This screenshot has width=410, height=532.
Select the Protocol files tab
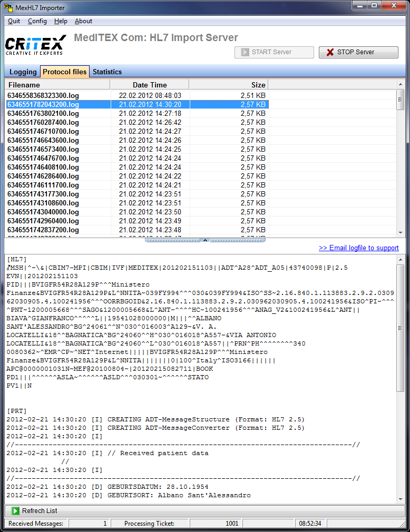tap(64, 72)
